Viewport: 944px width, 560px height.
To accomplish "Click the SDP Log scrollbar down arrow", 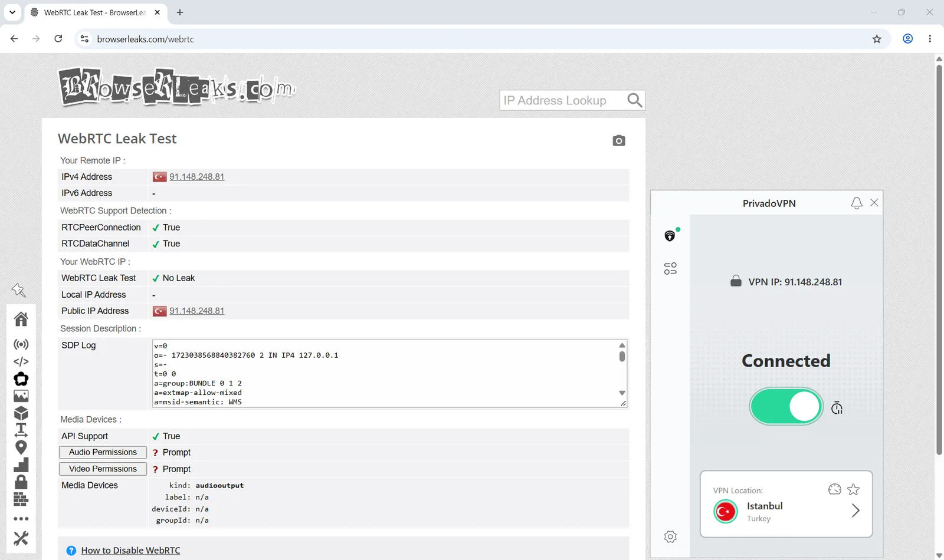I will [622, 393].
